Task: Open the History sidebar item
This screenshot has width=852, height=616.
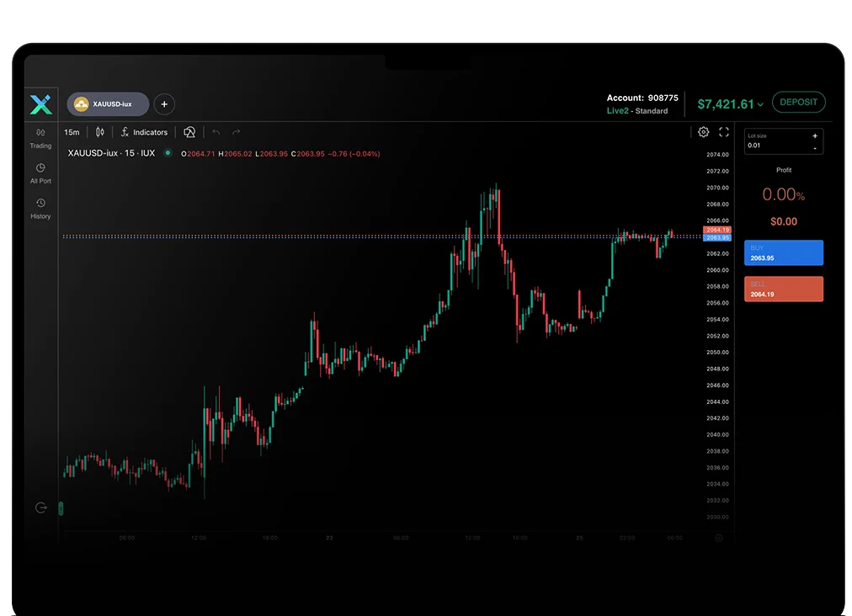Action: click(40, 209)
